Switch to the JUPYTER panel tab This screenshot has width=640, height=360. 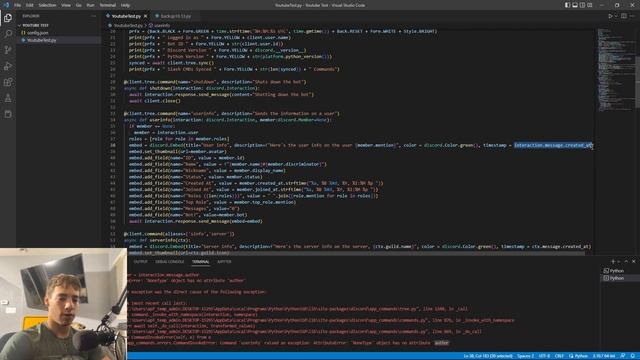coord(224,262)
